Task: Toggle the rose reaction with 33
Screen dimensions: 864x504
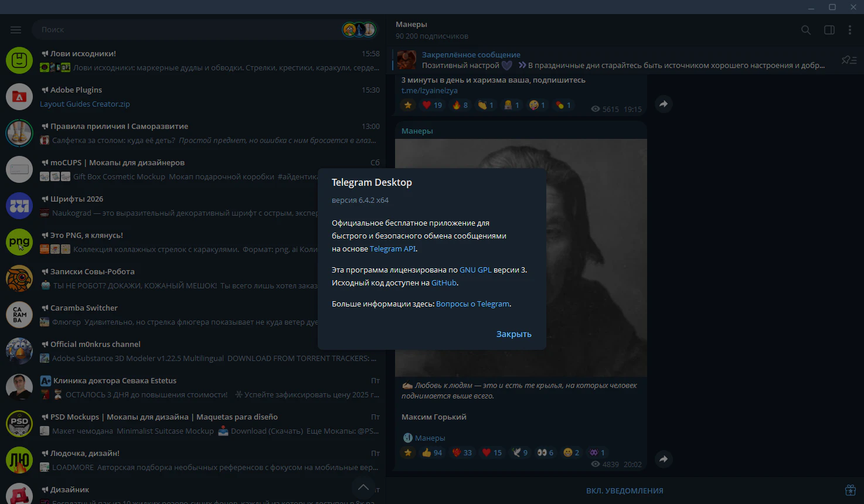Action: click(x=462, y=452)
